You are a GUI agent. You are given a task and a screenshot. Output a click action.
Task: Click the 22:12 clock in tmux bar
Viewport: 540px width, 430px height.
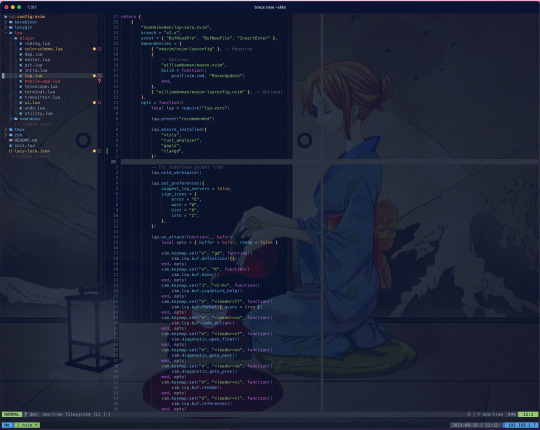(x=491, y=425)
